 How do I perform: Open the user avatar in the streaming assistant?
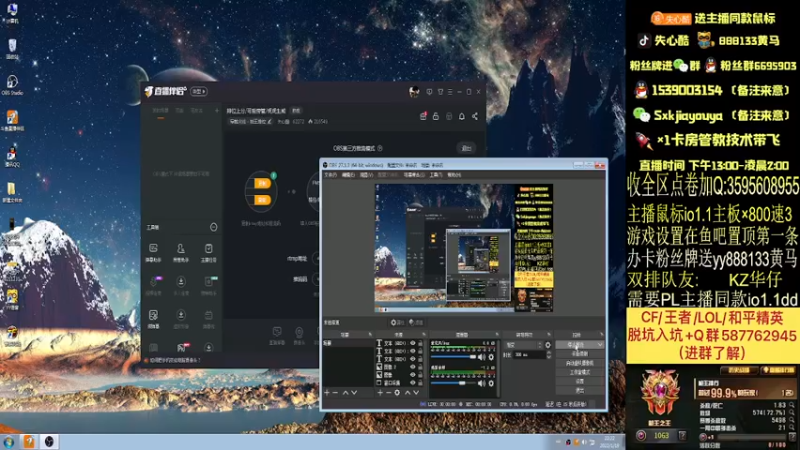tap(414, 91)
